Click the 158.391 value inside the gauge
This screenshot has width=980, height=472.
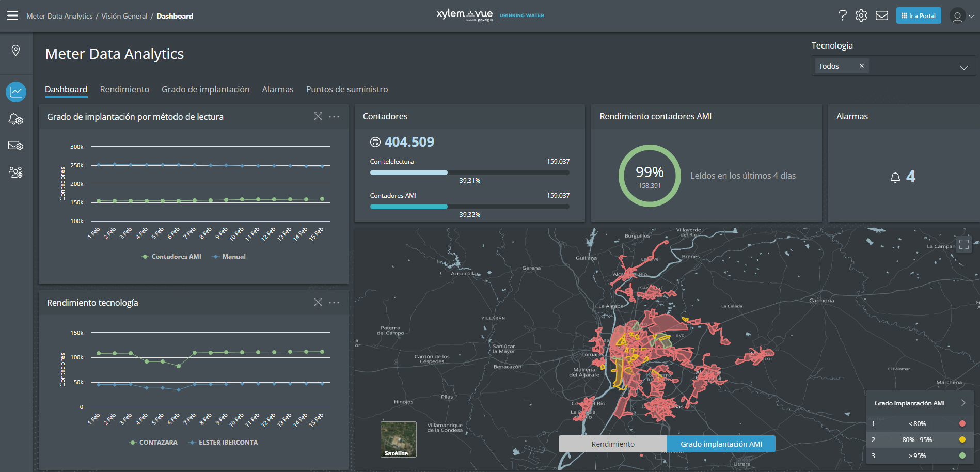650,186
